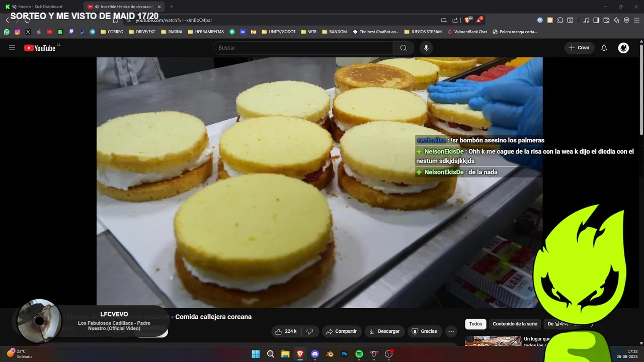This screenshot has width=644, height=362.
Task: Click the Windows Start button
Action: tap(256, 354)
